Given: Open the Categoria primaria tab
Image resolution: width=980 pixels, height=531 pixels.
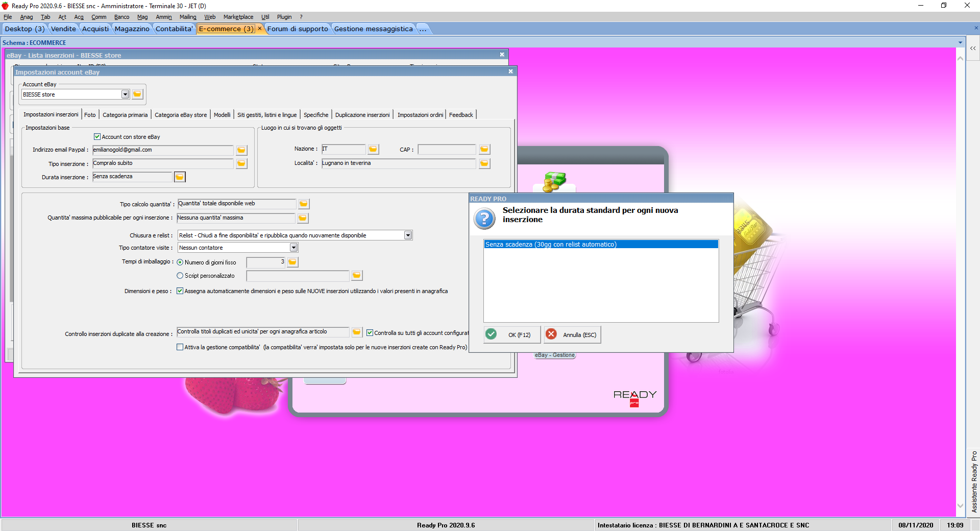Looking at the screenshot, I should [125, 115].
